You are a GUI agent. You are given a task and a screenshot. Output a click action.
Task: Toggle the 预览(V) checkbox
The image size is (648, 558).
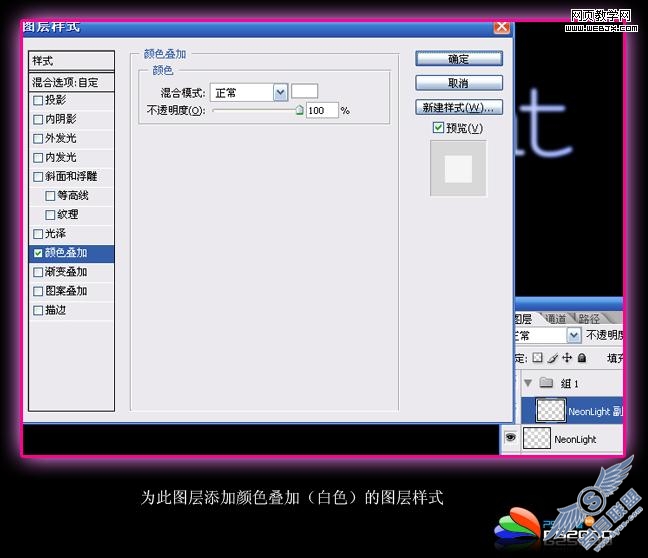(x=438, y=128)
